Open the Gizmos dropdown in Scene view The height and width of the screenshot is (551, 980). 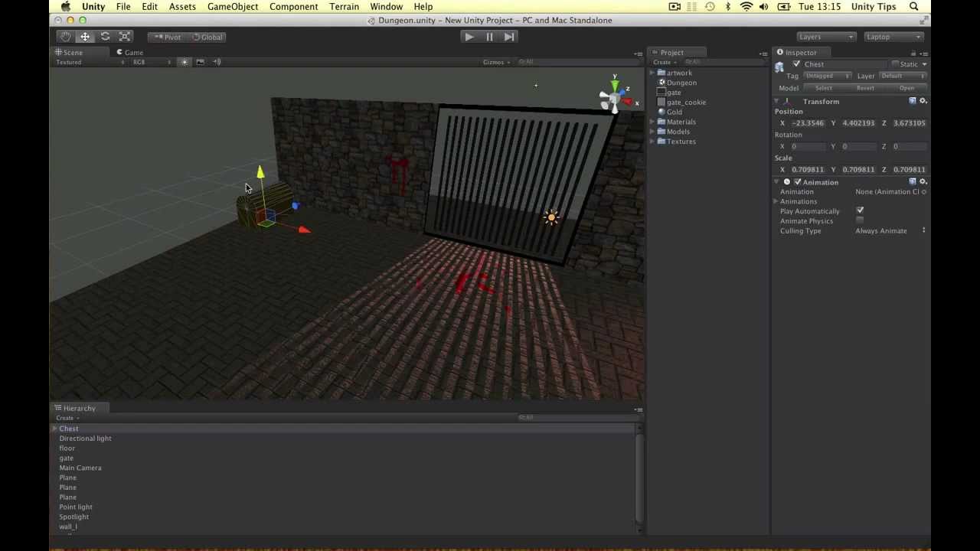pos(496,62)
